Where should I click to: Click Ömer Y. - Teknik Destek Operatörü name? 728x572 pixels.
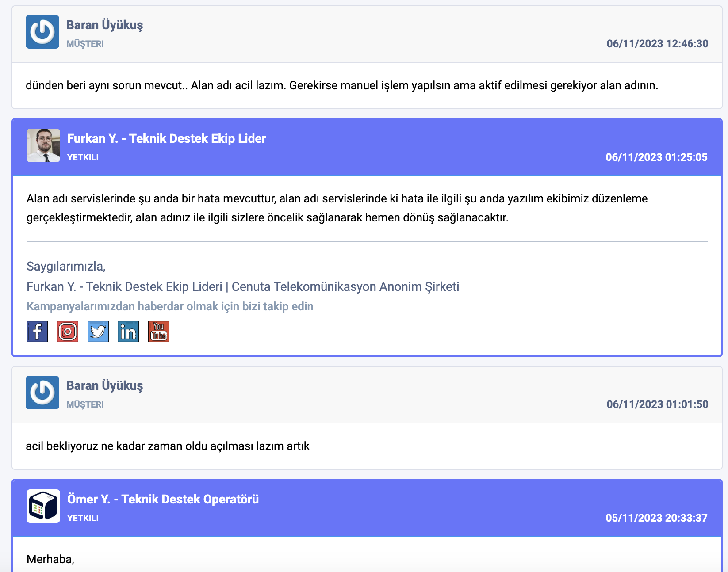[163, 500]
